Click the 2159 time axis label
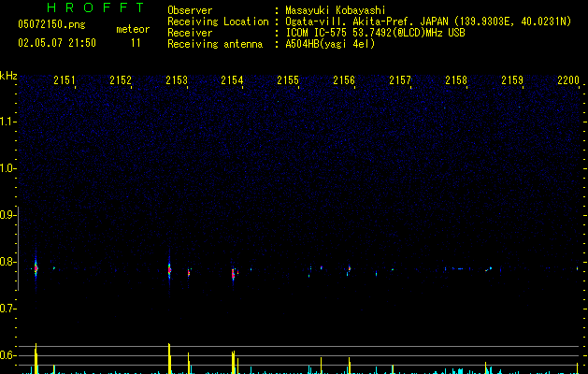The width and height of the screenshot is (588, 374). (512, 79)
